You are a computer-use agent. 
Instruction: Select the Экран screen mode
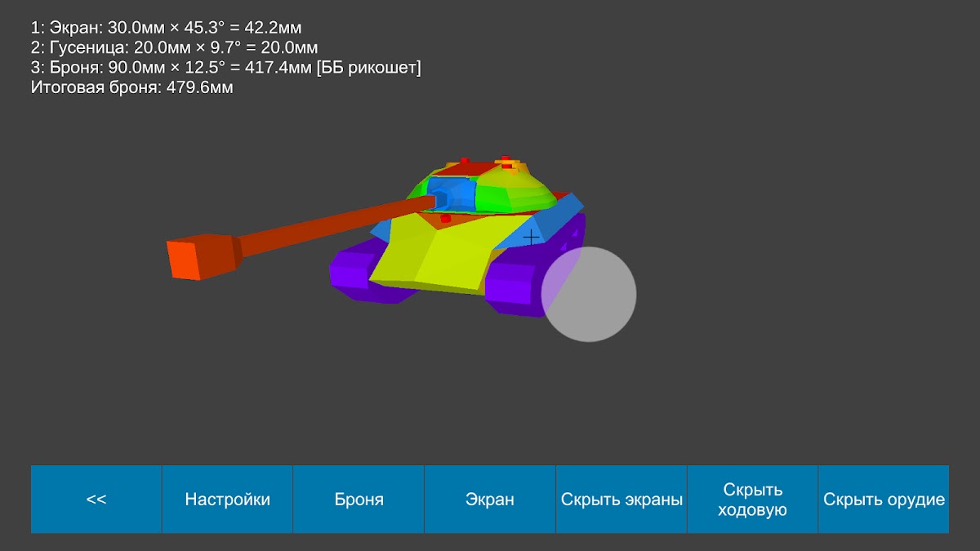tap(490, 500)
